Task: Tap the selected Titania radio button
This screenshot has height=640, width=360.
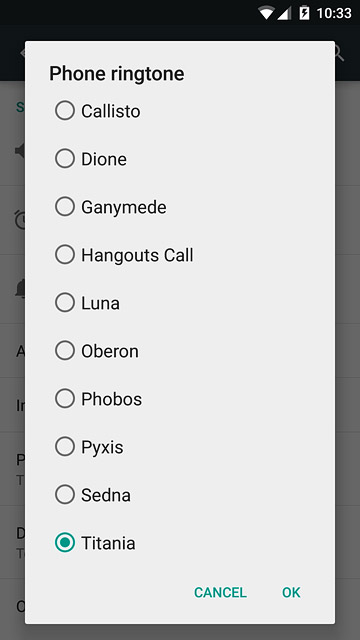Action: tap(64, 543)
